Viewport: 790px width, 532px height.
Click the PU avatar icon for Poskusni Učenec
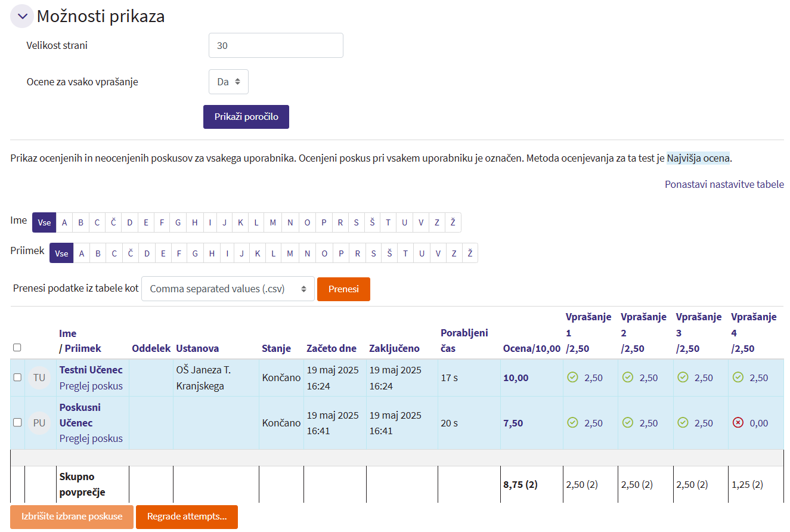pos(39,423)
